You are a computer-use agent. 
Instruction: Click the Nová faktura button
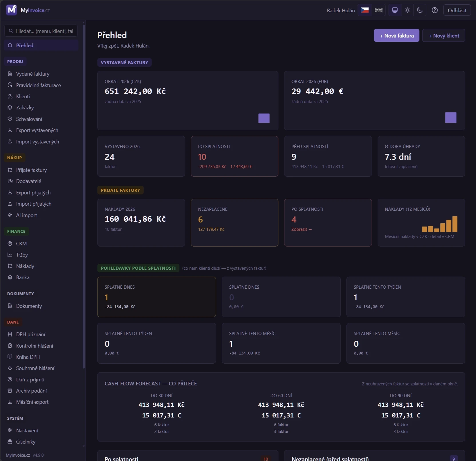(396, 36)
